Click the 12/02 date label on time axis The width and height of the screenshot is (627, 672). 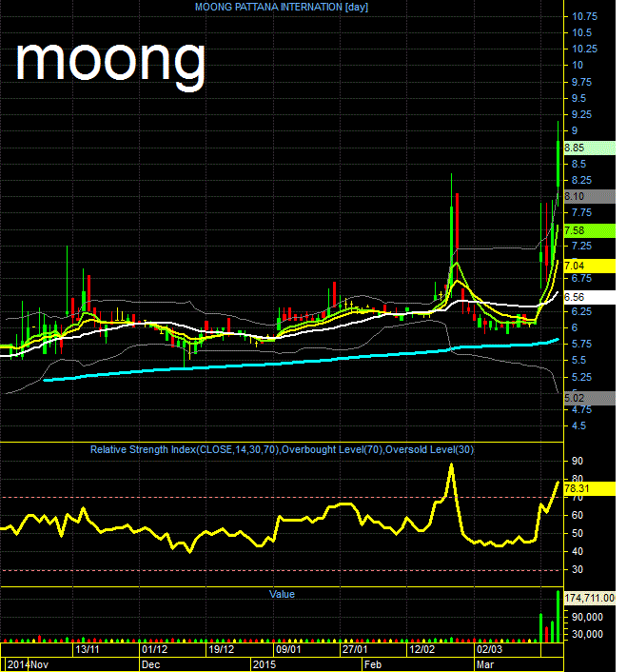coord(421,649)
